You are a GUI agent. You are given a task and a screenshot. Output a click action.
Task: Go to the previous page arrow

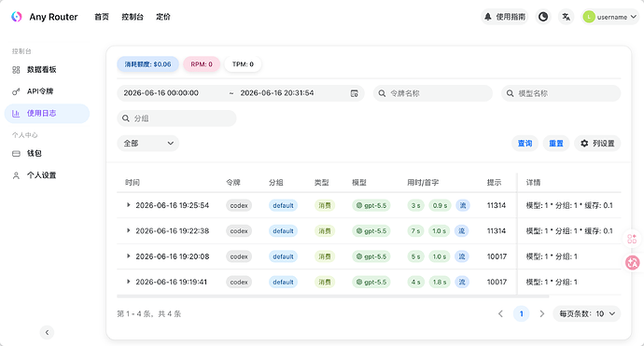pos(500,314)
